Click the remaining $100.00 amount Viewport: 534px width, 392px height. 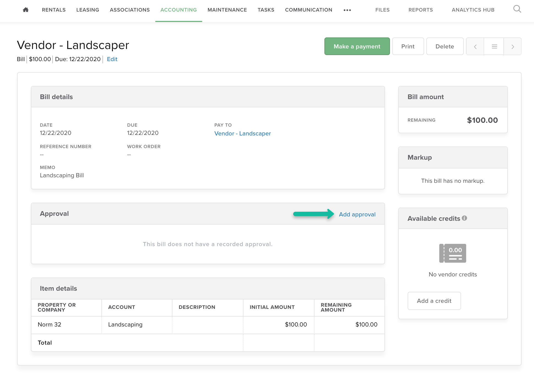[482, 120]
